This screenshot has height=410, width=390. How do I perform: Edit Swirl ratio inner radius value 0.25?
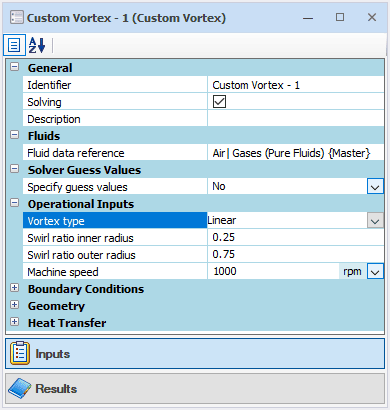(x=296, y=238)
